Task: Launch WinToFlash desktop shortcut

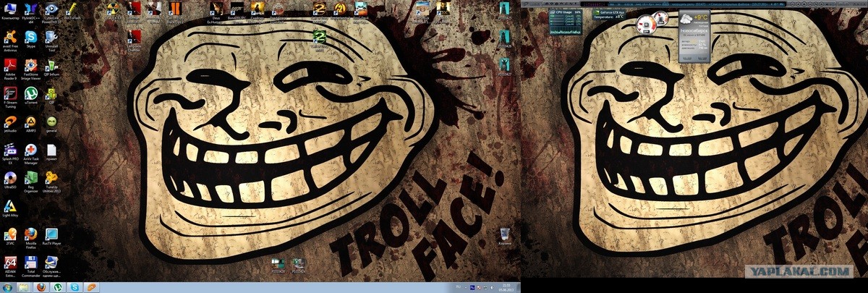Action: pos(72,11)
